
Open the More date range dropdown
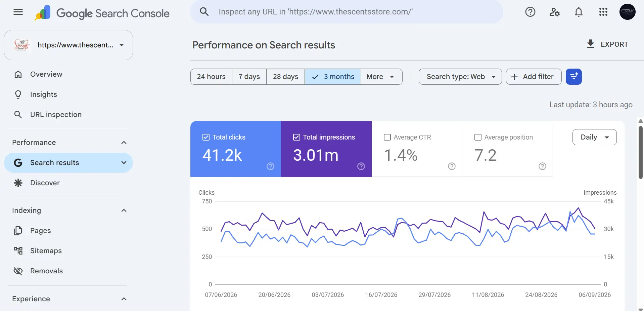(x=381, y=77)
